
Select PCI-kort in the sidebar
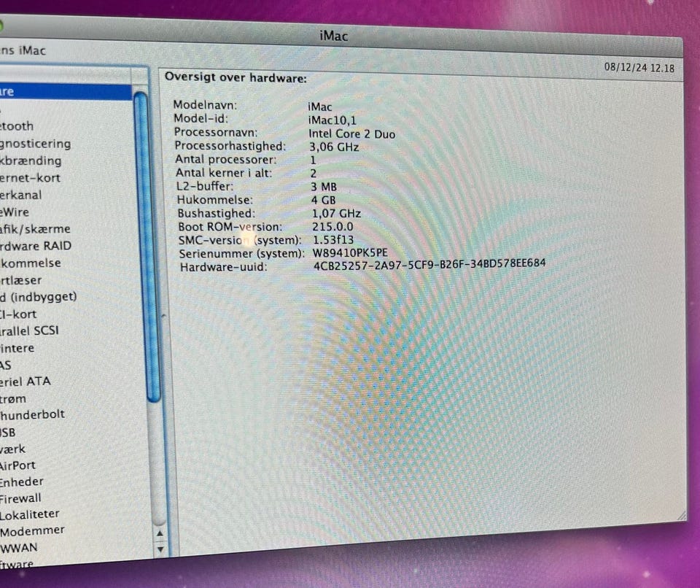tap(17, 314)
